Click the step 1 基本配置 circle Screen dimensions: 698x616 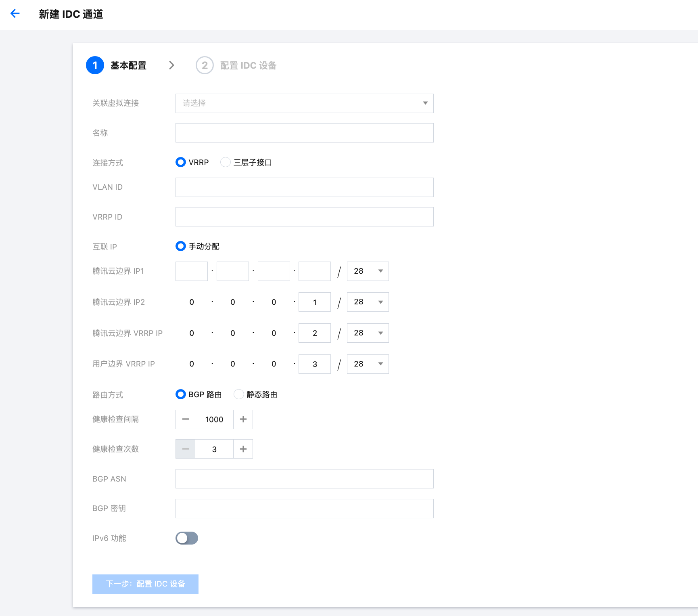tap(95, 65)
